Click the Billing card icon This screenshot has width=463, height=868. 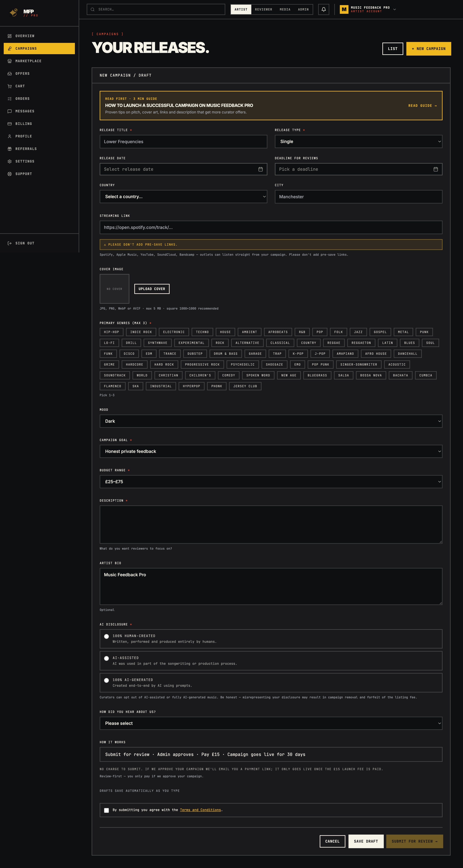tap(9, 124)
